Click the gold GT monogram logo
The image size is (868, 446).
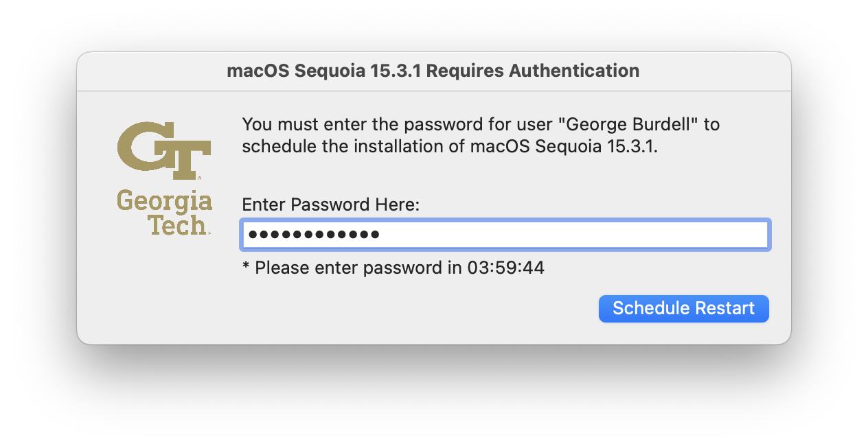[164, 150]
